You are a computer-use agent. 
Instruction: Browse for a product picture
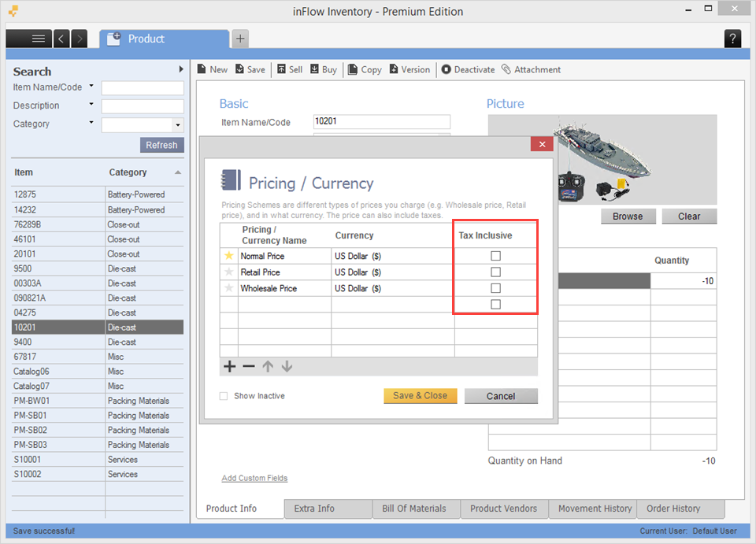point(628,216)
